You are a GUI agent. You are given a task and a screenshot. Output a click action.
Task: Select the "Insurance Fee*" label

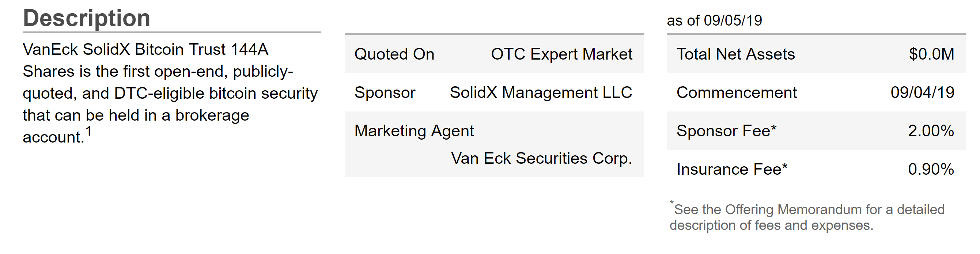point(731,170)
